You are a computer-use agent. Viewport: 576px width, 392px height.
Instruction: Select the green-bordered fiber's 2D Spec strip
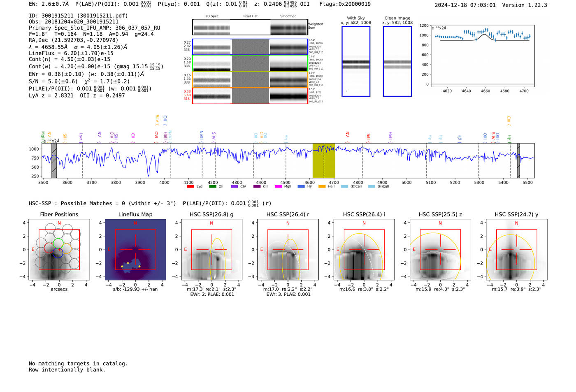click(212, 63)
